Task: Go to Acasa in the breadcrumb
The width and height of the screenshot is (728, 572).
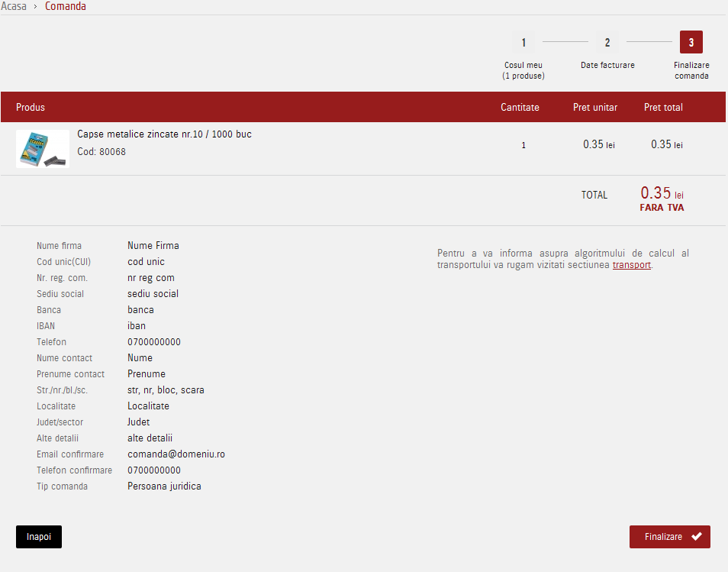Action: pos(14,7)
